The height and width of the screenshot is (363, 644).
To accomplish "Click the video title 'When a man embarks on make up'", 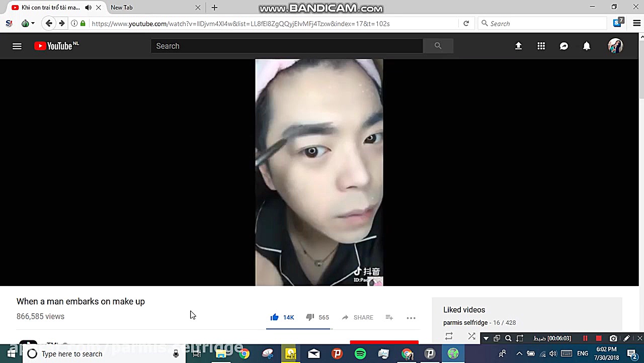I will pyautogui.click(x=80, y=302).
